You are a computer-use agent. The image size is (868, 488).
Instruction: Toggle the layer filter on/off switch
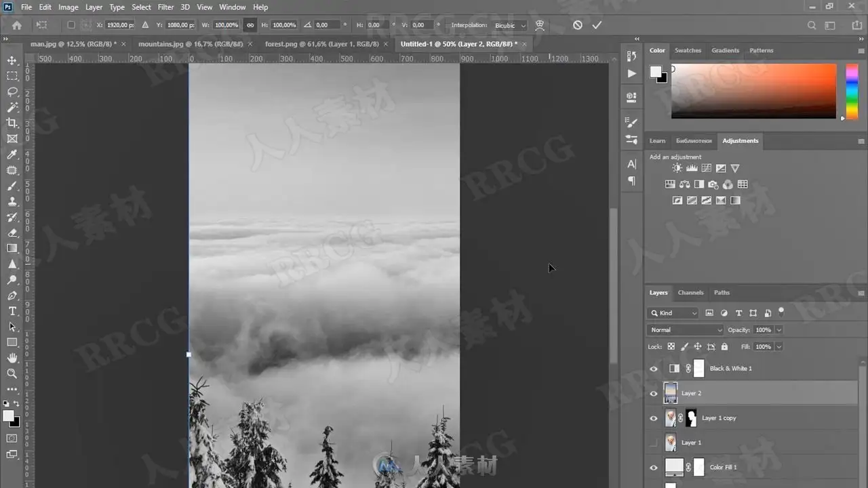781,312
